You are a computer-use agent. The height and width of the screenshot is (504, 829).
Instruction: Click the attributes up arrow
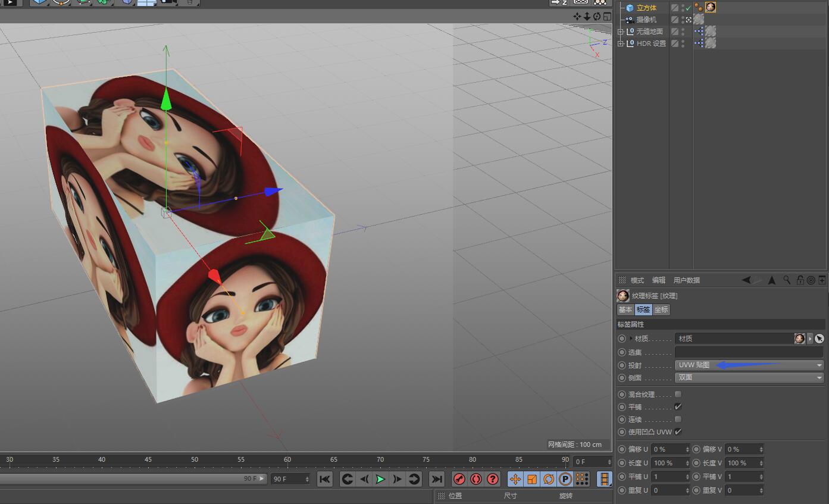(772, 280)
